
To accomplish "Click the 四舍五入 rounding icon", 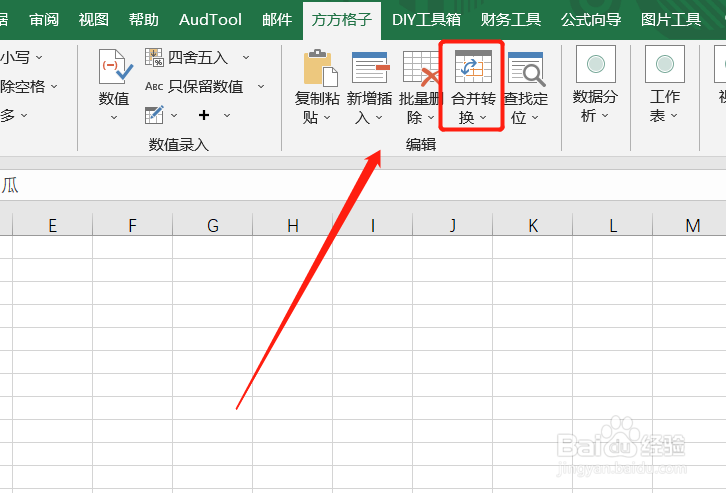I will (154, 57).
